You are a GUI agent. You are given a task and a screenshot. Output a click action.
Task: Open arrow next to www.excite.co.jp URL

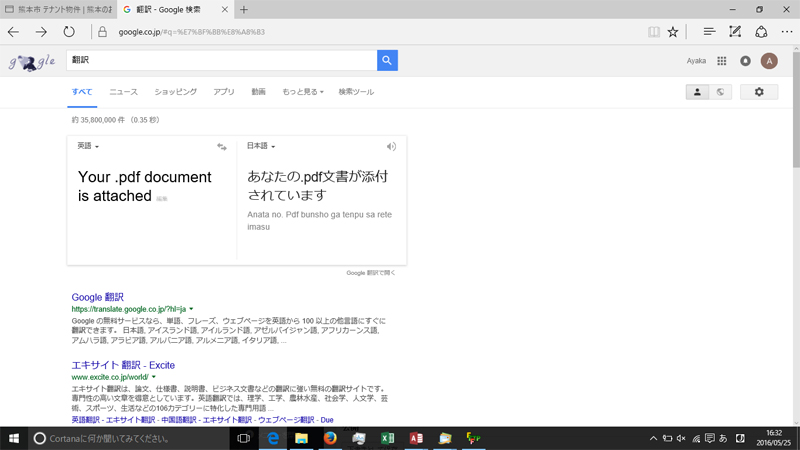(154, 377)
